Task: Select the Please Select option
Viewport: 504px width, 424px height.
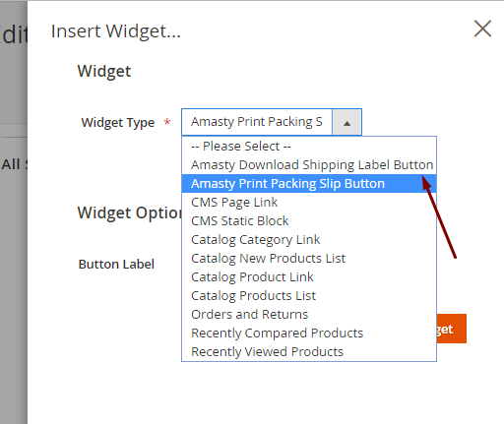Action: coord(309,146)
